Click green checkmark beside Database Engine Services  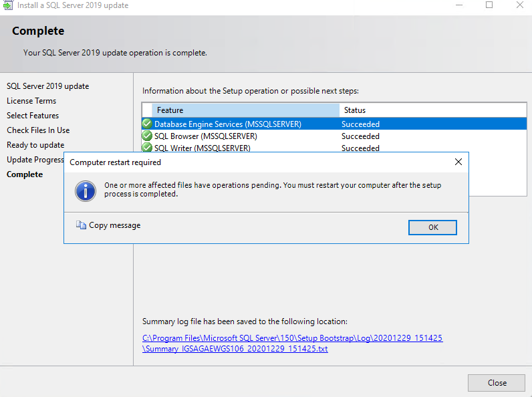[x=147, y=124]
